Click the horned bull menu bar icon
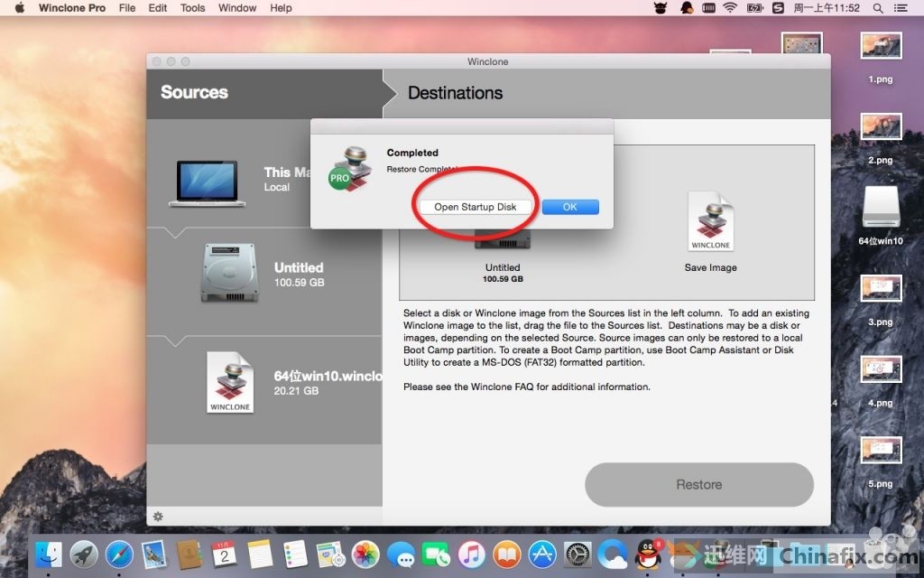Viewport: 924px width, 578px height. coord(661,8)
